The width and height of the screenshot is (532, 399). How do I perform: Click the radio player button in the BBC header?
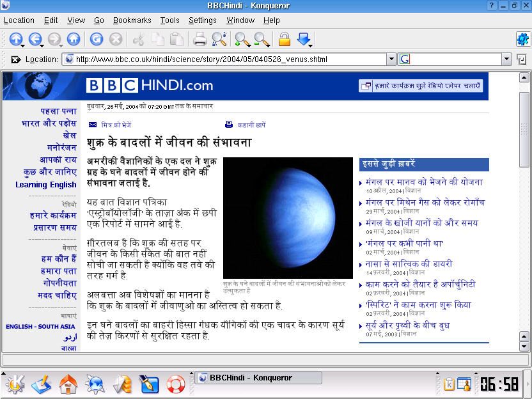[421, 86]
